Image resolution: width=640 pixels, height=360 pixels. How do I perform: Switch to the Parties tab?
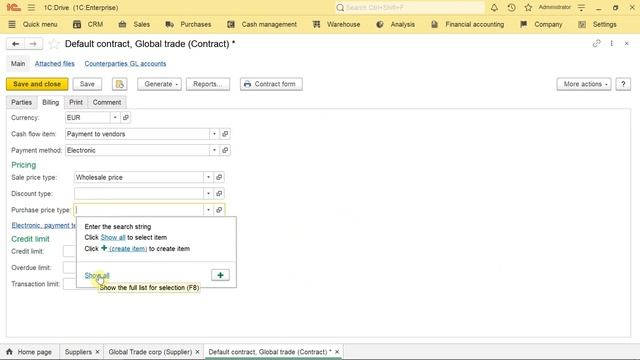(21, 102)
